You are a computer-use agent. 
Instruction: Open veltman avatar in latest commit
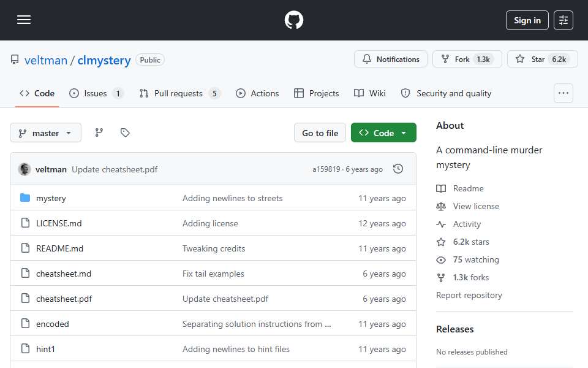pos(24,169)
